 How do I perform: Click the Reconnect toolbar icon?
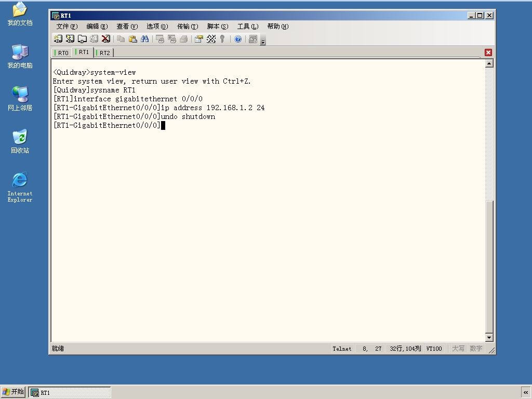pyautogui.click(x=94, y=39)
